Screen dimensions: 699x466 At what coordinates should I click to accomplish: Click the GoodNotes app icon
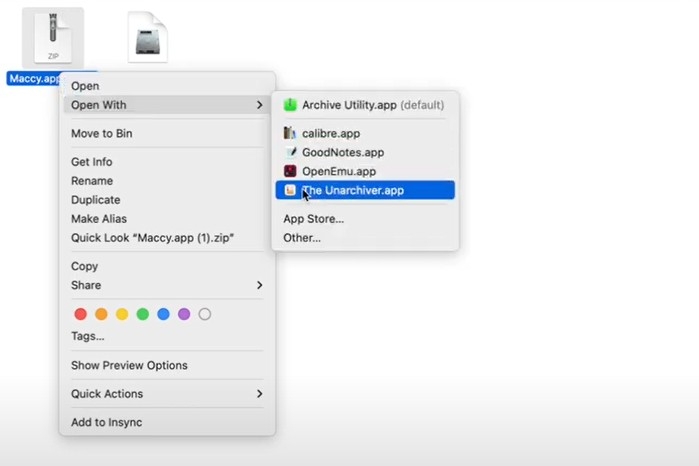[x=290, y=153]
